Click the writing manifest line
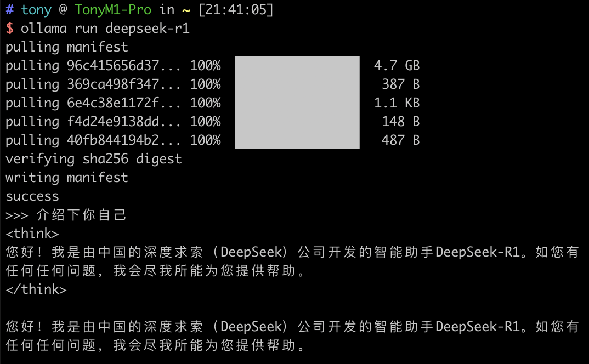 tap(66, 178)
